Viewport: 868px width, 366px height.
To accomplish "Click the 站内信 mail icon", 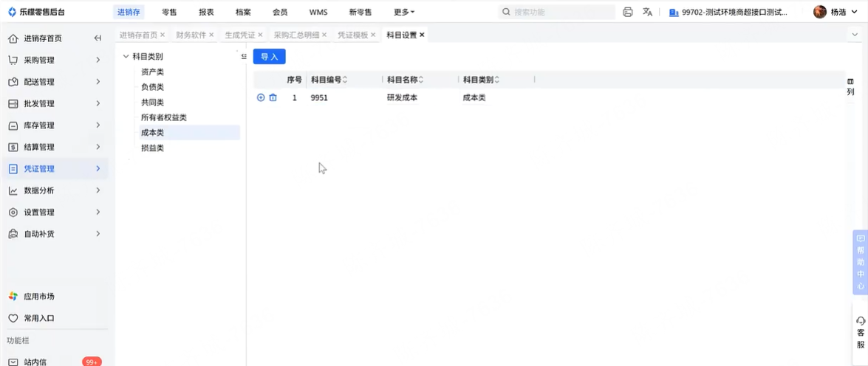I will [x=13, y=362].
